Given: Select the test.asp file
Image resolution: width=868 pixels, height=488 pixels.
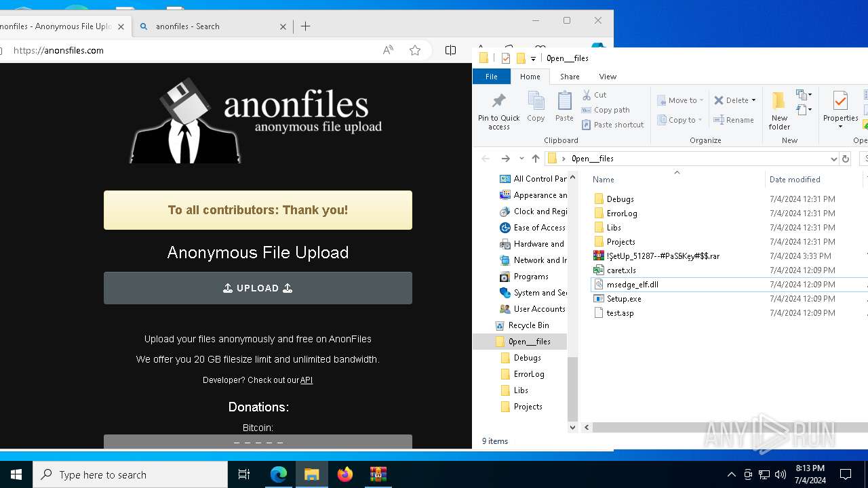Looking at the screenshot, I should point(620,313).
